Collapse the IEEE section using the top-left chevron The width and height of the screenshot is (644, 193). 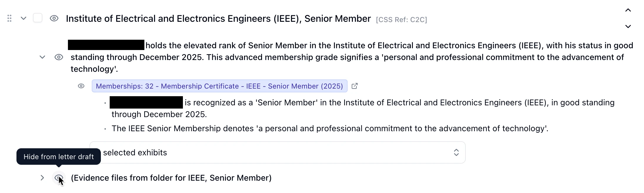click(23, 18)
